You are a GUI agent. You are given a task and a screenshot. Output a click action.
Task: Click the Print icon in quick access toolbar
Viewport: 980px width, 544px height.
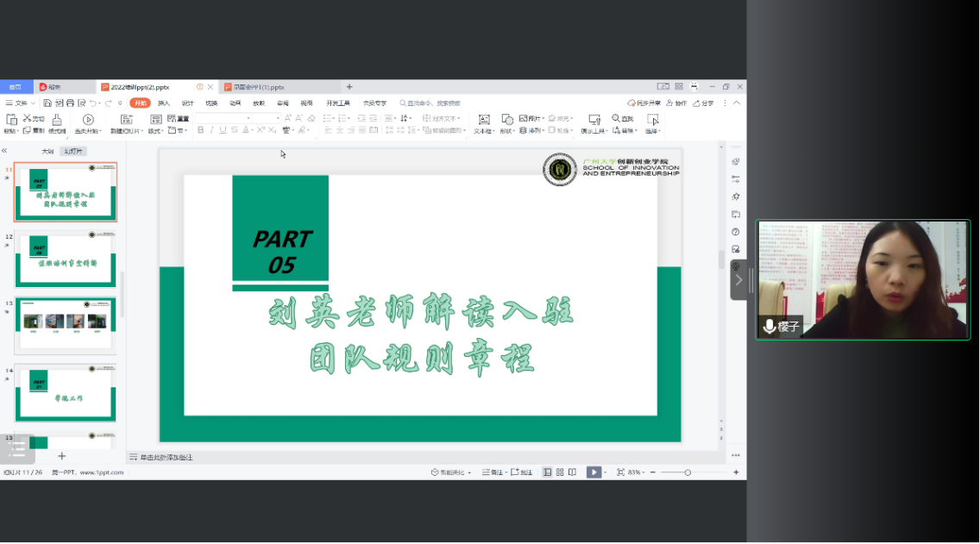coord(70,103)
